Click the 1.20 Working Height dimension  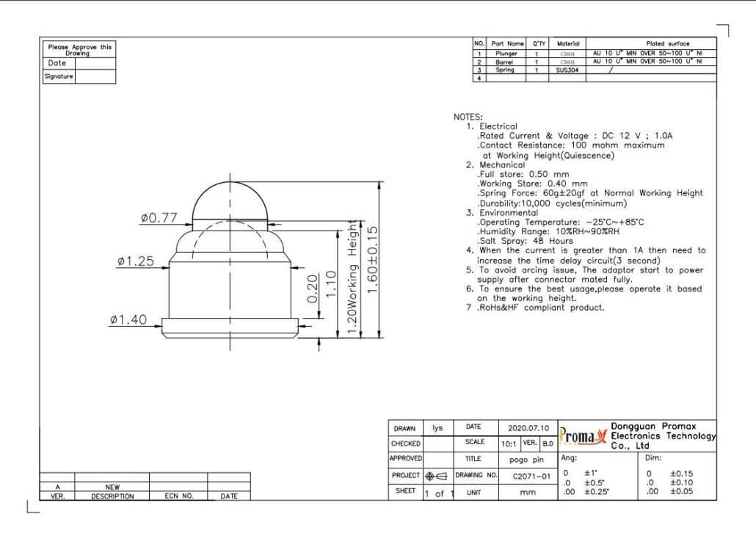point(352,279)
